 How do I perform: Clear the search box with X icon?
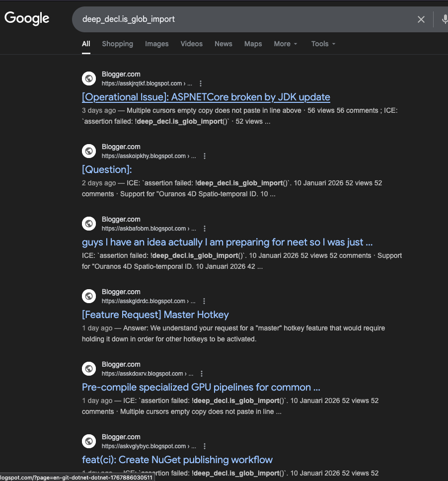click(x=421, y=19)
